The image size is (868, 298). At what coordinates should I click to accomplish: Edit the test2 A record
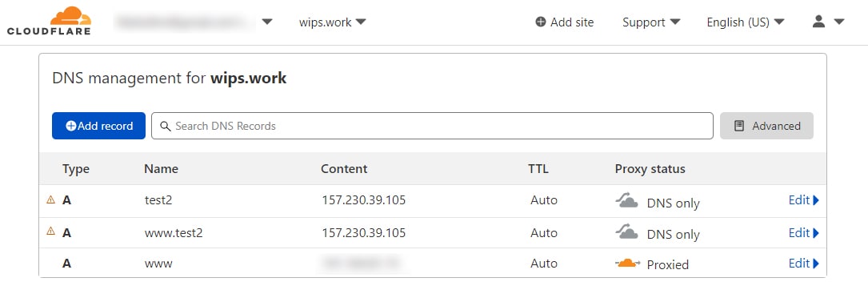click(804, 200)
